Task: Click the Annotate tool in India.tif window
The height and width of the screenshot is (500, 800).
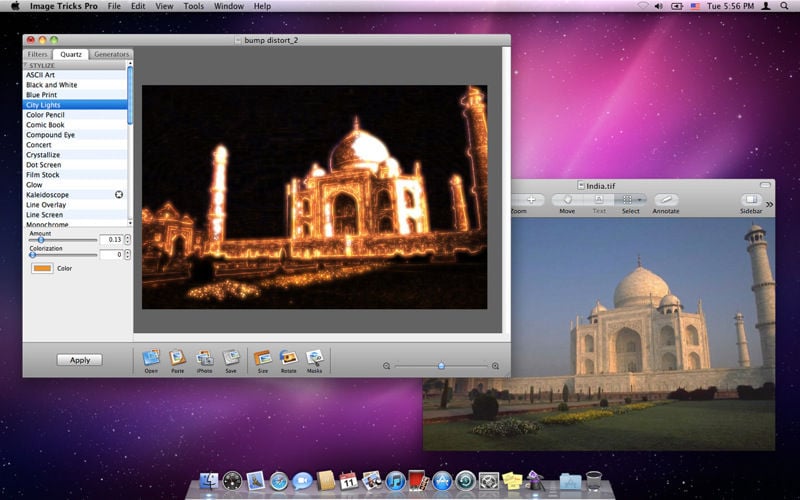Action: (x=666, y=199)
